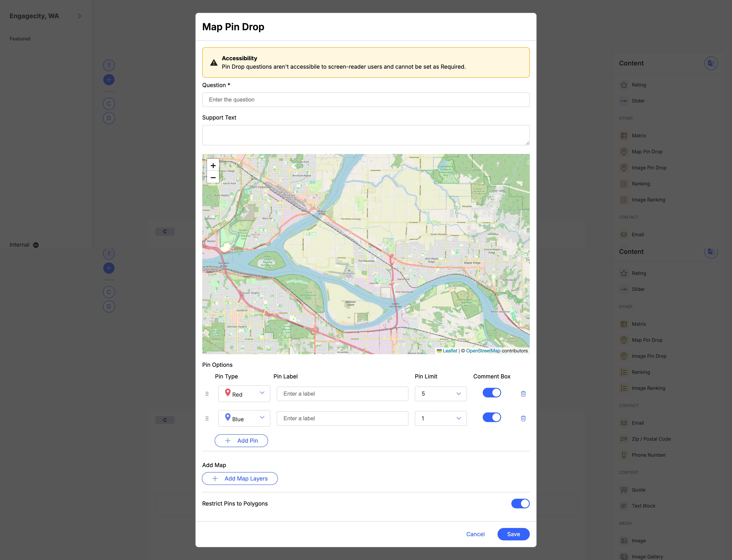Delete the Red pin row trash icon
Screen dimensions: 732x560
point(523,394)
